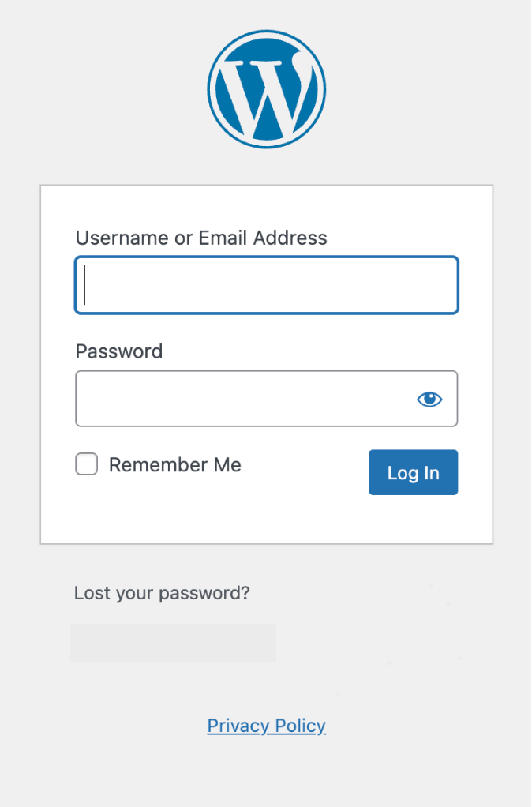The height and width of the screenshot is (807, 532).
Task: Focus the Username or Email Address field
Action: 266,285
